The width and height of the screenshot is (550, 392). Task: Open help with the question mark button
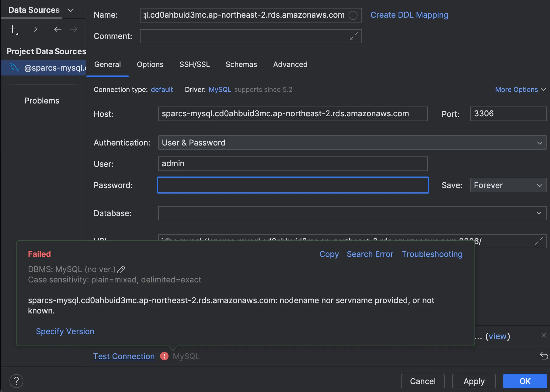(x=16, y=381)
